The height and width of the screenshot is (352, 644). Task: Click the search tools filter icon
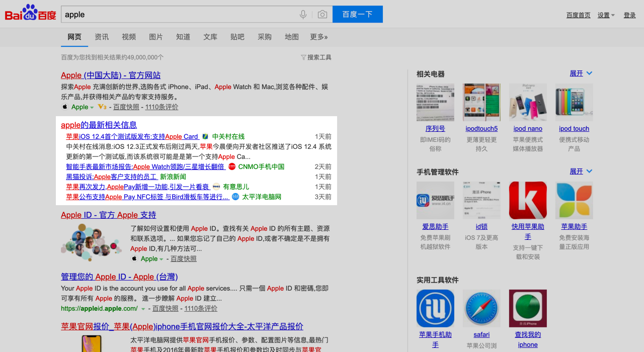point(303,57)
